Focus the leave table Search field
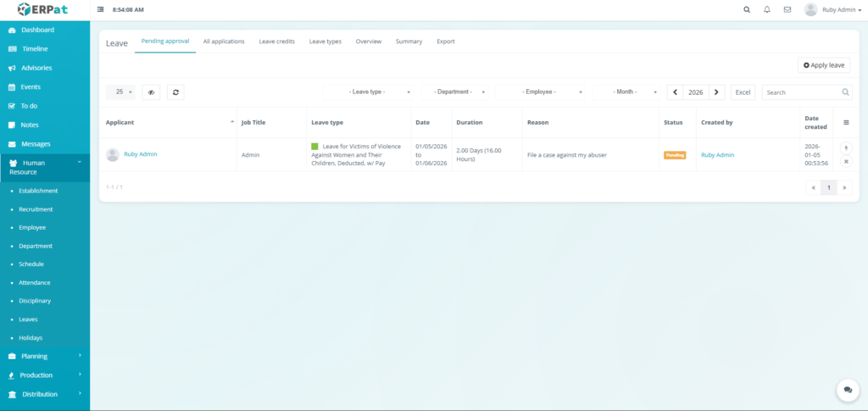Viewport: 868px width, 411px height. tap(801, 92)
